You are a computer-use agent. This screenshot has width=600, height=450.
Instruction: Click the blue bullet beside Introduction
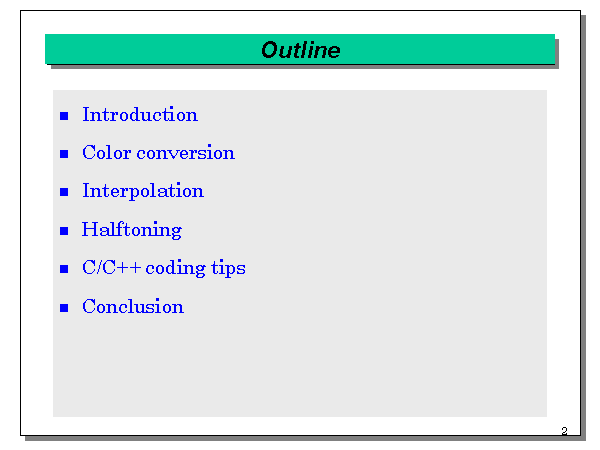(65, 116)
